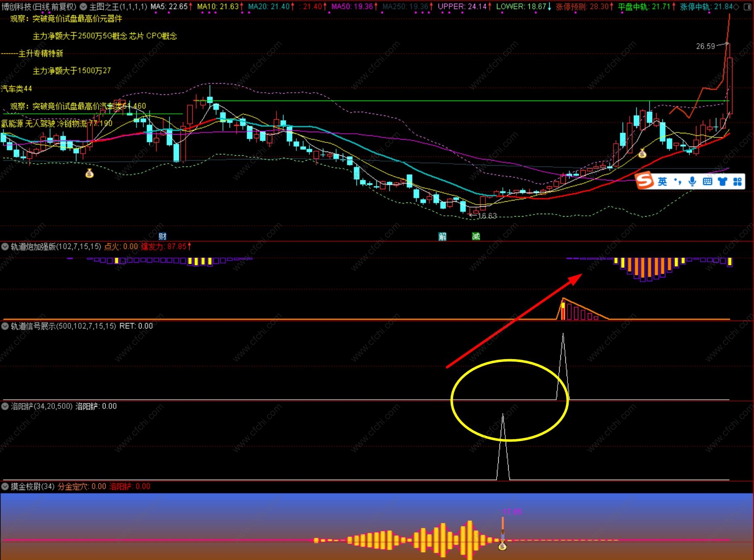Click the money bag icon in 摸金校尉 panel
This screenshot has width=754, height=560.
coord(502,546)
